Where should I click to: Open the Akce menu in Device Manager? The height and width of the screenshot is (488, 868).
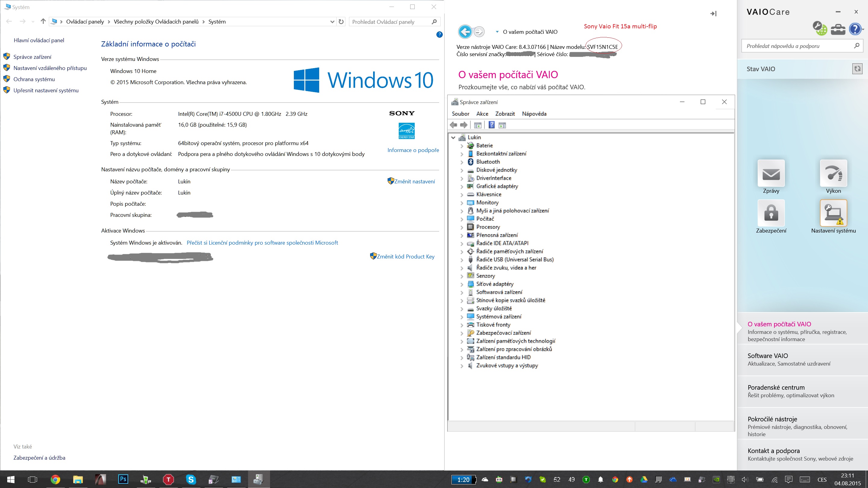(482, 114)
